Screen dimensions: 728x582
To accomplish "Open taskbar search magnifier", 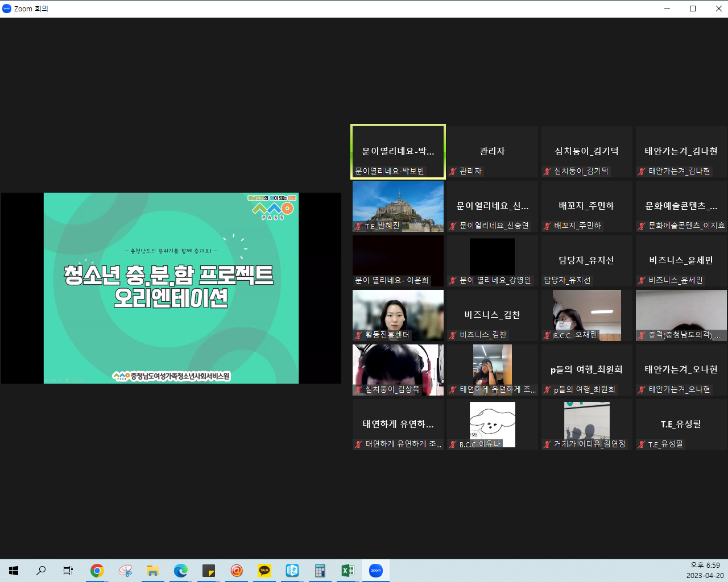I will pyautogui.click(x=41, y=571).
